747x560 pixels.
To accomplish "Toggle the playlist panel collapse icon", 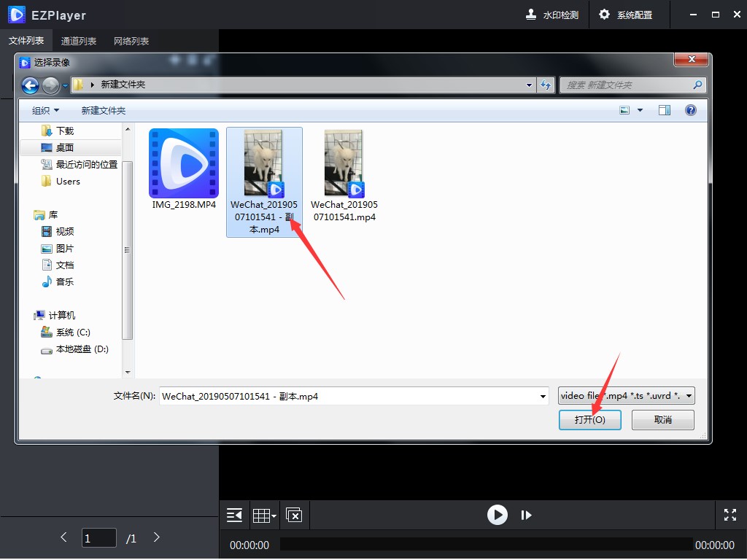I will pos(234,515).
